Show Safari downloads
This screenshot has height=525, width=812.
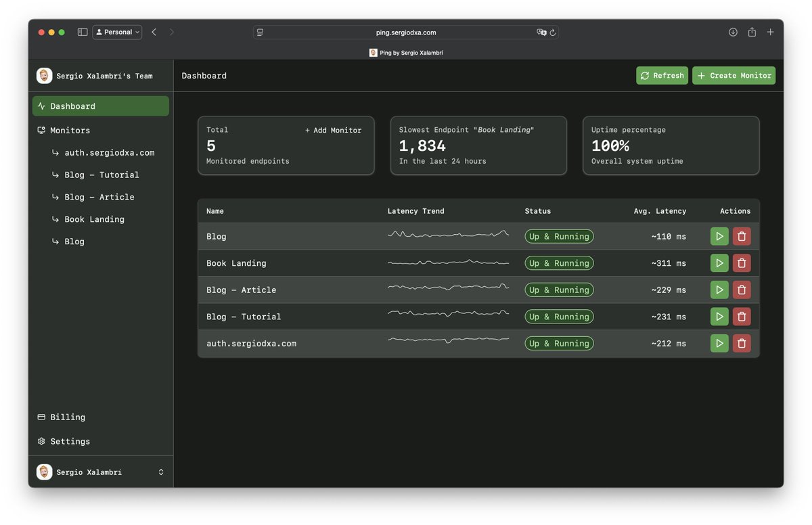click(733, 32)
